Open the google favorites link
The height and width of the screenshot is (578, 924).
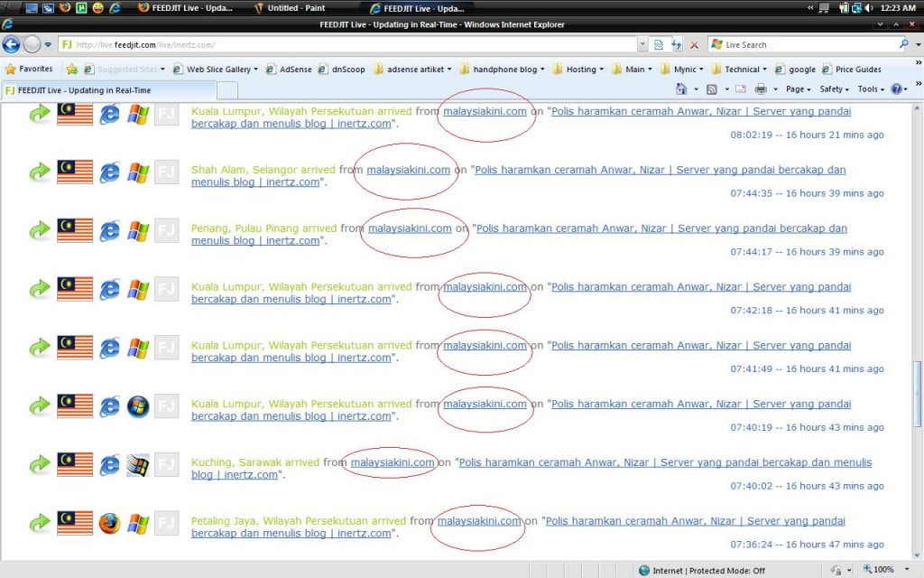(796, 69)
